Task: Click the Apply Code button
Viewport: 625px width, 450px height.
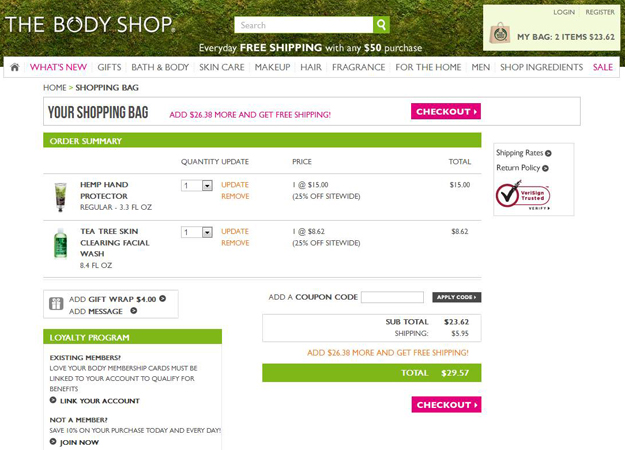Action: tap(457, 297)
